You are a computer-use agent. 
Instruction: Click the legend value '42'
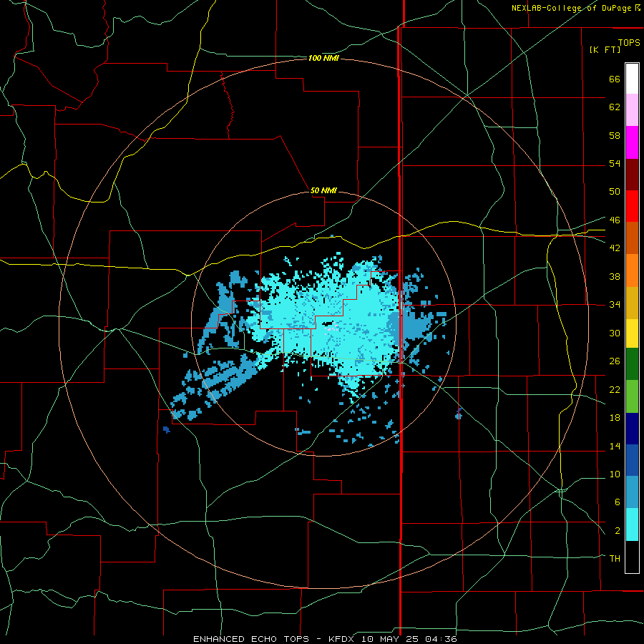point(615,248)
